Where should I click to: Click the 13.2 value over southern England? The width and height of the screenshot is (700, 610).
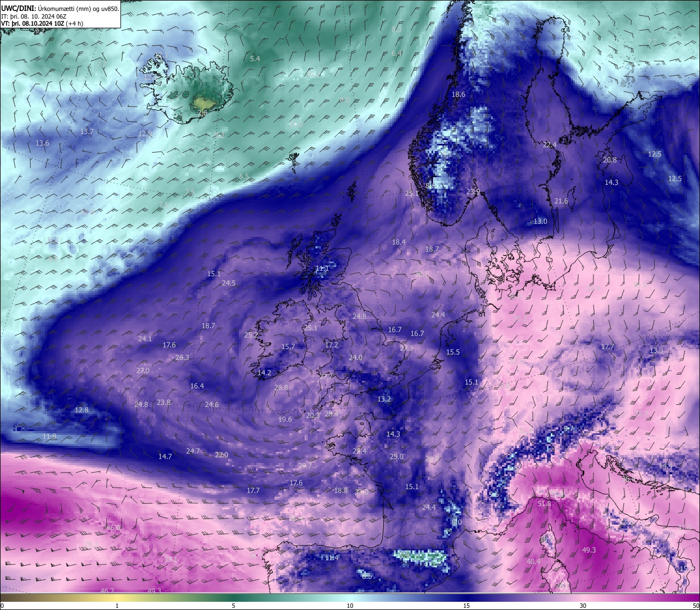[384, 399]
